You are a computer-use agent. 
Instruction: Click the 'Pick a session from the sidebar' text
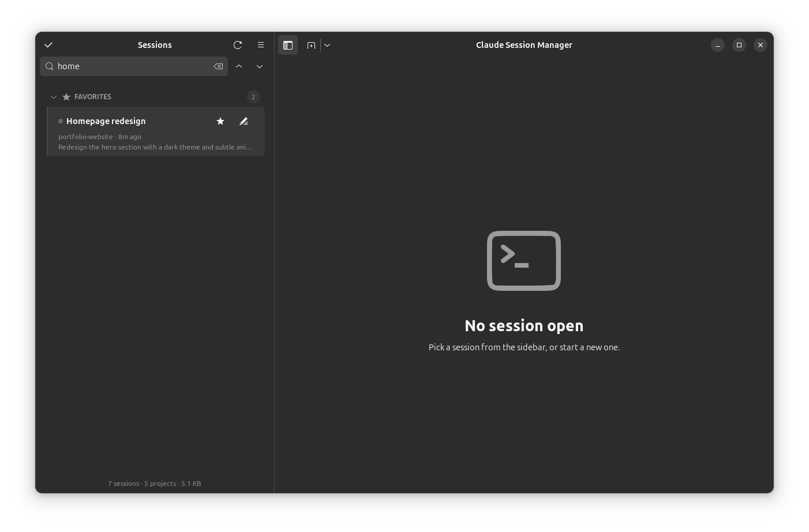(524, 347)
